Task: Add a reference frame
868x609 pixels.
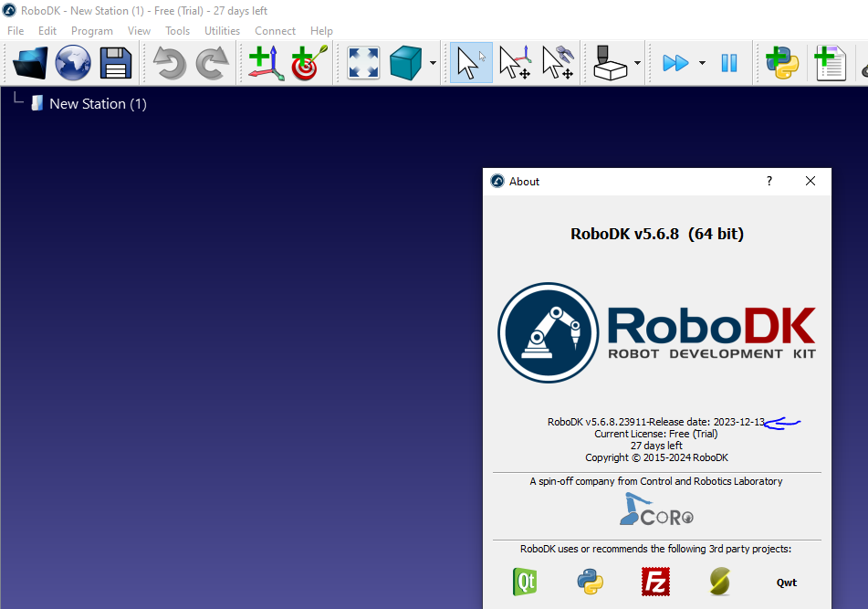Action: click(266, 63)
